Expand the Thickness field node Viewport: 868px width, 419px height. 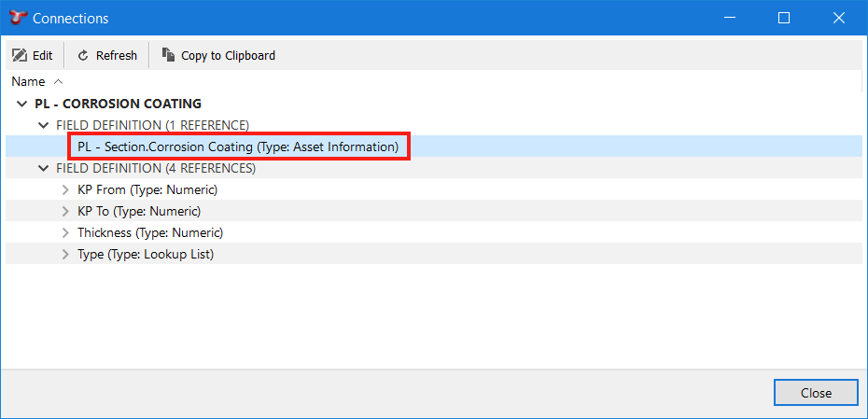(x=65, y=232)
